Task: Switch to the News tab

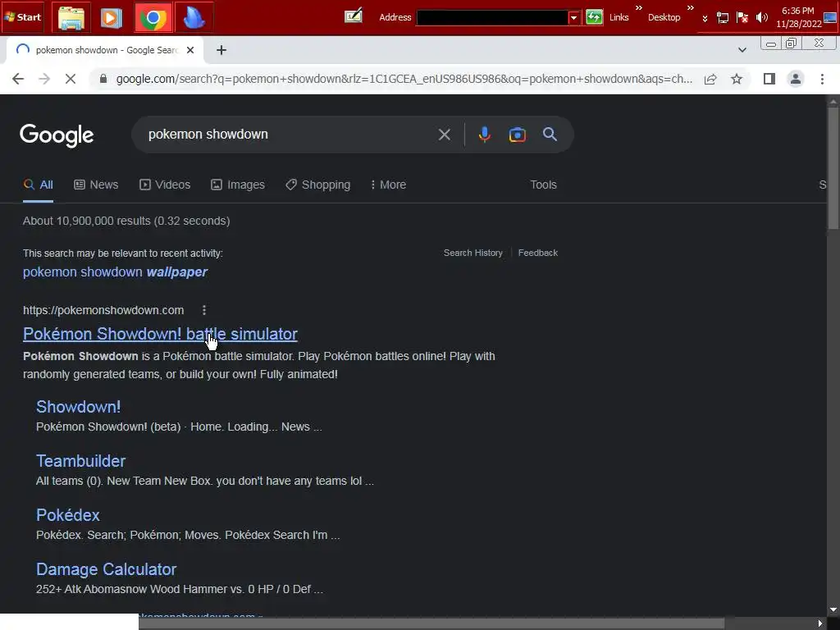Action: (x=96, y=185)
